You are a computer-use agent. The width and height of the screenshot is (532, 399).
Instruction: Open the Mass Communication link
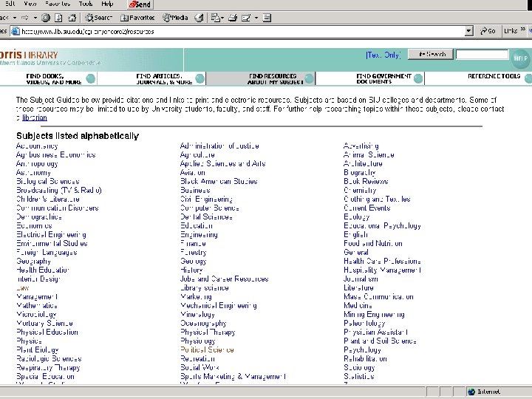pyautogui.click(x=378, y=296)
